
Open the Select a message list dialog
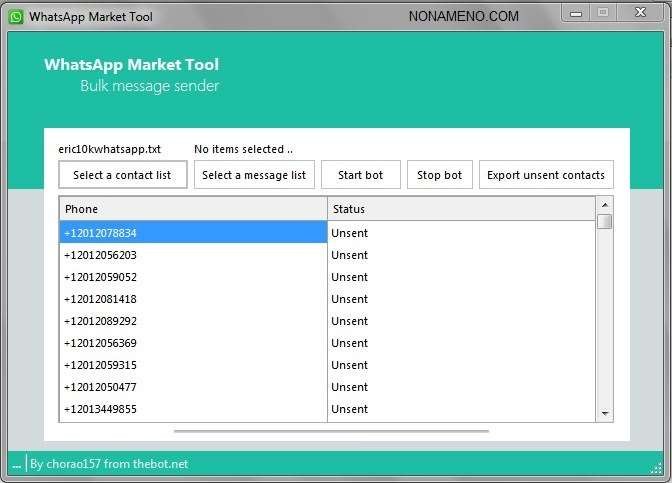(254, 175)
